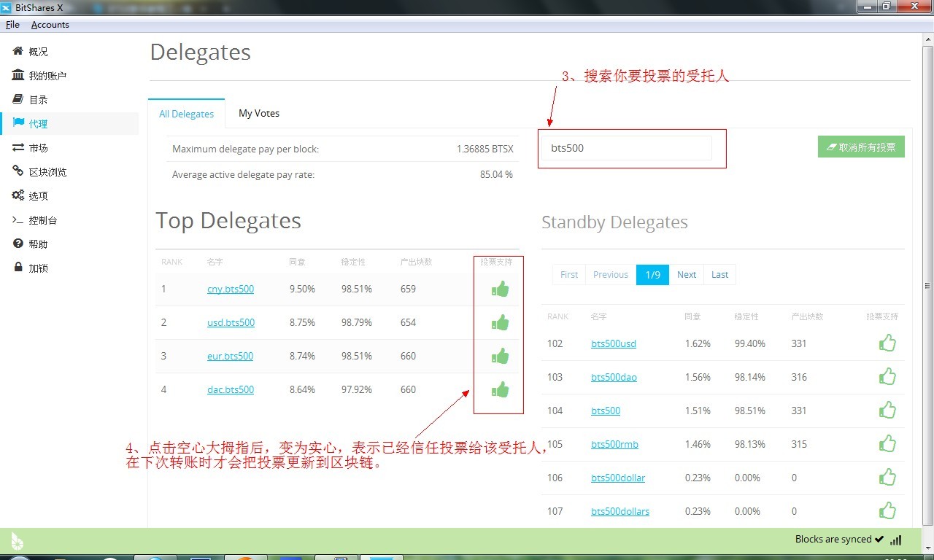This screenshot has height=560, width=934.
Task: Toggle vote thumb for dac.bts500
Action: click(500, 389)
